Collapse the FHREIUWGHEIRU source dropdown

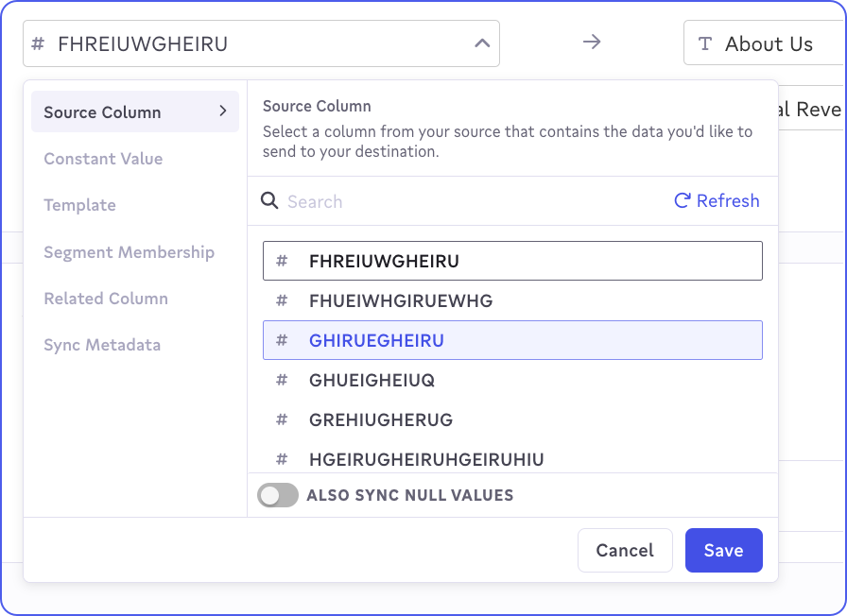click(x=481, y=43)
